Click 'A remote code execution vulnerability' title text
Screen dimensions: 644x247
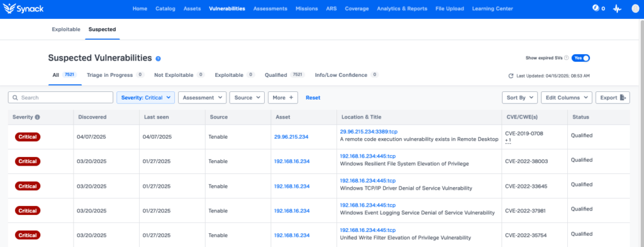(419, 139)
